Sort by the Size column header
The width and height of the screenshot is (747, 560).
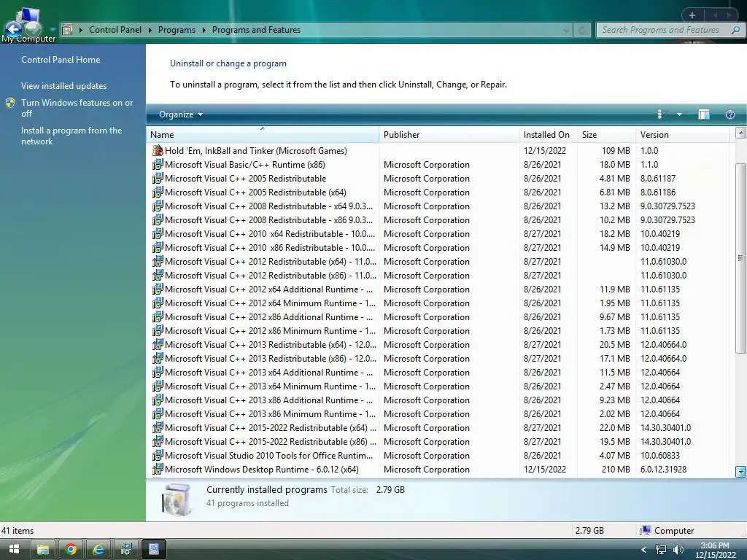606,135
